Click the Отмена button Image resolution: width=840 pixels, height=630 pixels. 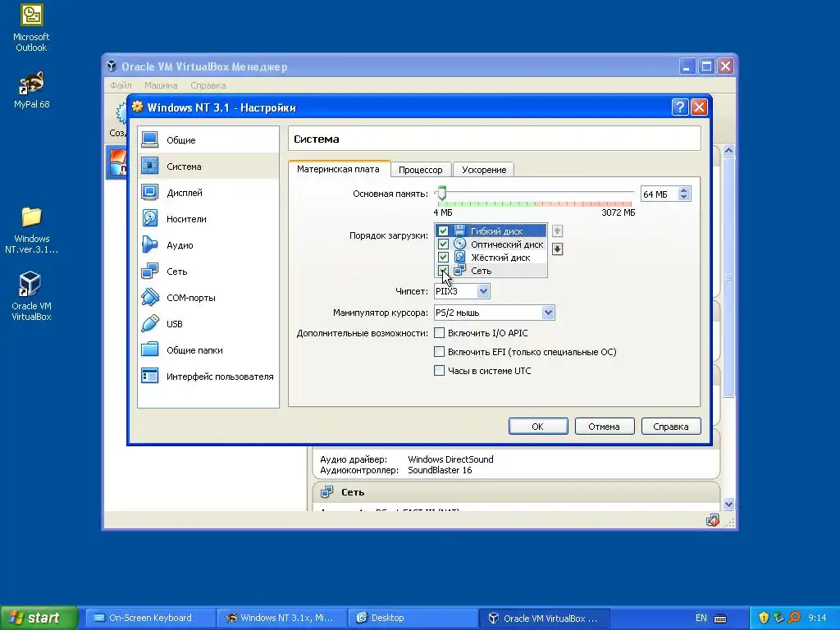tap(605, 427)
